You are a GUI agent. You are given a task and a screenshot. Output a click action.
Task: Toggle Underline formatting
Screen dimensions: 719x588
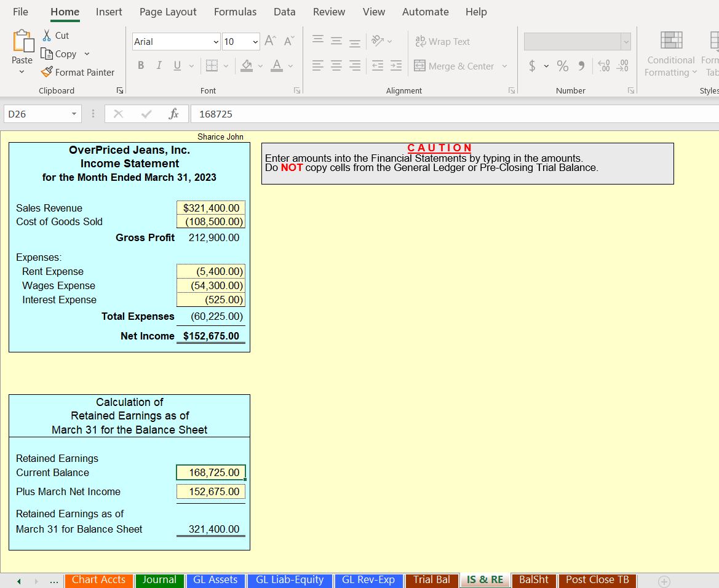(x=177, y=66)
